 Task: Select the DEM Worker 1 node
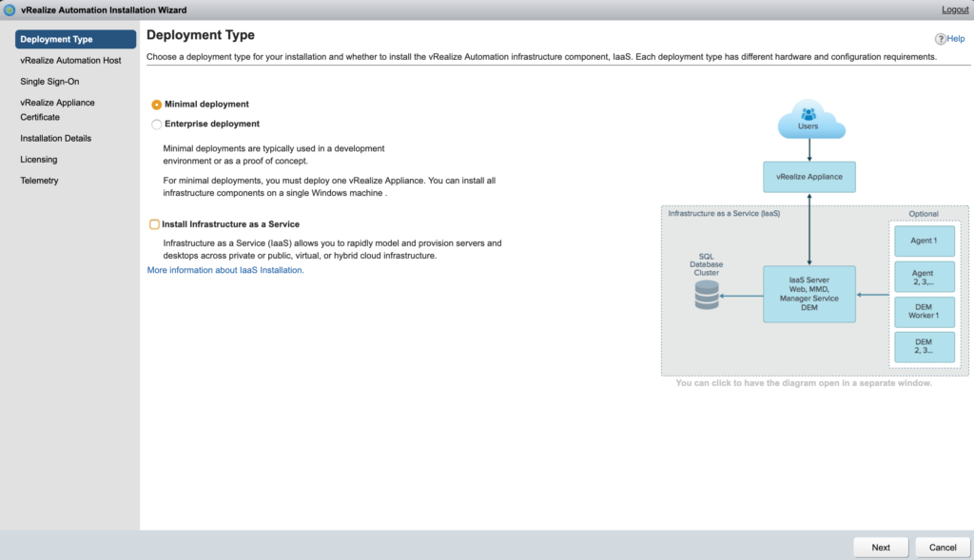(924, 312)
